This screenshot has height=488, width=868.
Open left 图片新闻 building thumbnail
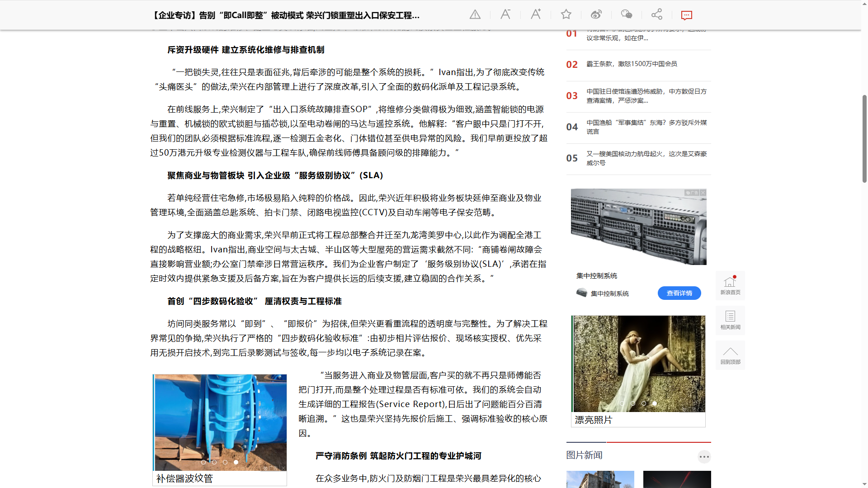coord(600,479)
